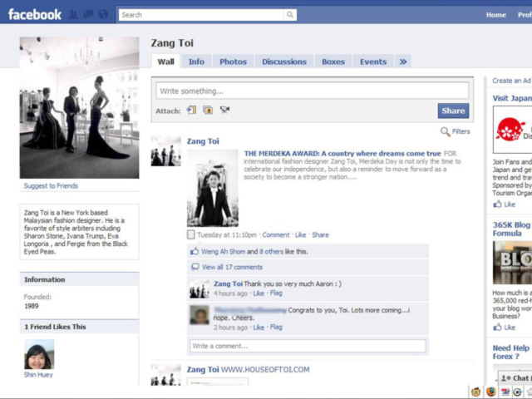Open messages icon in header
Image resolution: width=532 pixels, height=399 pixels.
coord(88,15)
